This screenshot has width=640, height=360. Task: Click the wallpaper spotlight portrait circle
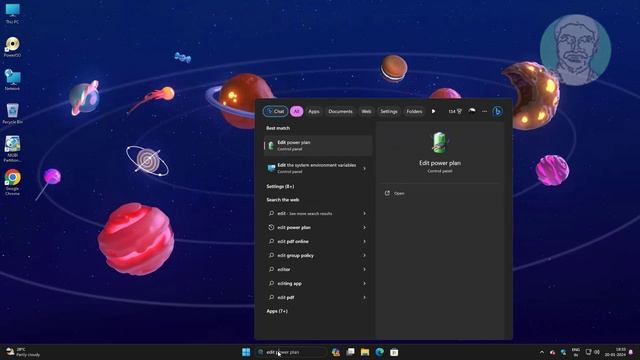coord(576,50)
